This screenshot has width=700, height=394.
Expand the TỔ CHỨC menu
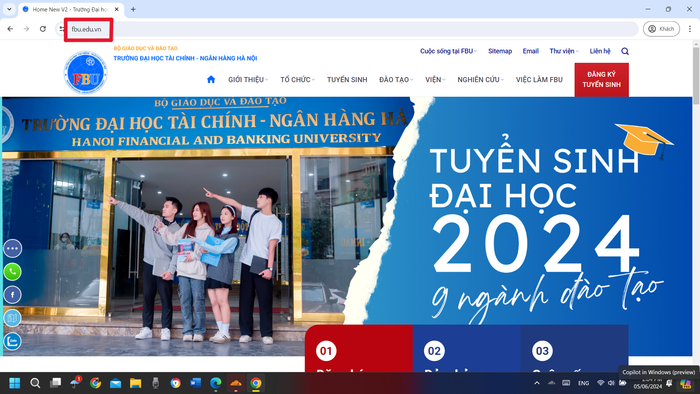tap(297, 79)
